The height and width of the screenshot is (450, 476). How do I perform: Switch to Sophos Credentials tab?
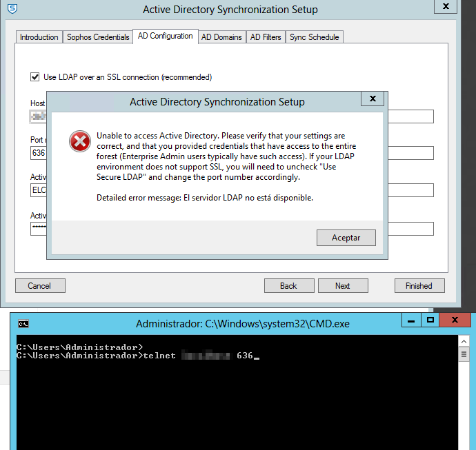click(x=98, y=37)
